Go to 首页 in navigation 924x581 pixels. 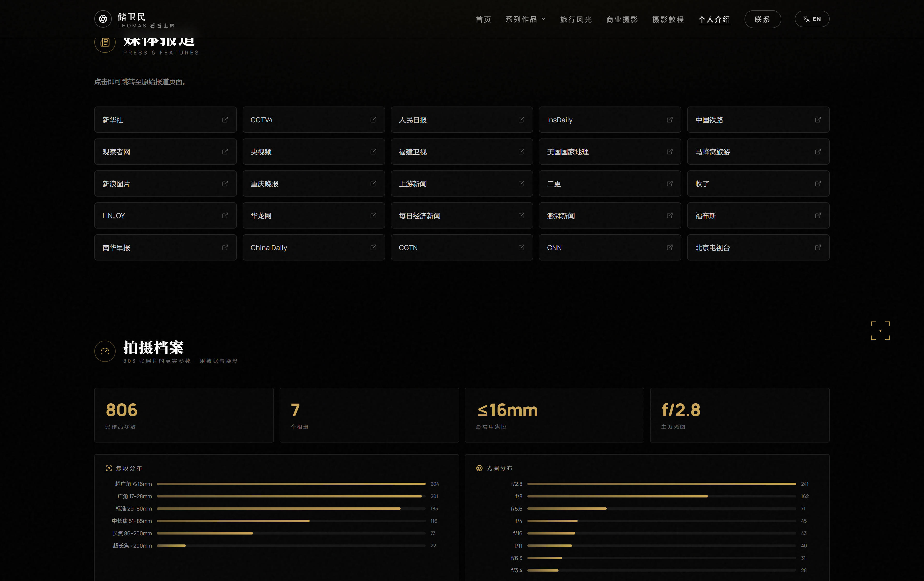(483, 19)
